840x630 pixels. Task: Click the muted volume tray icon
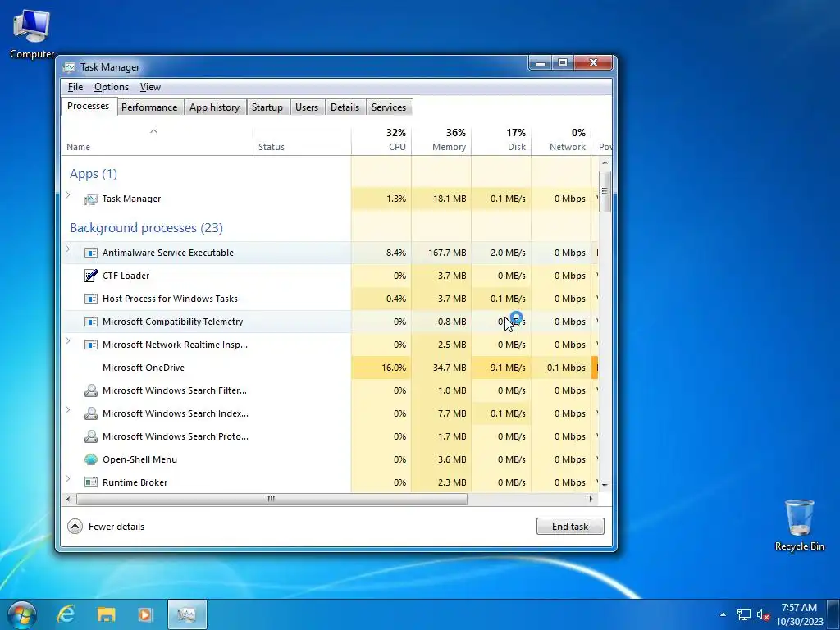[763, 615]
